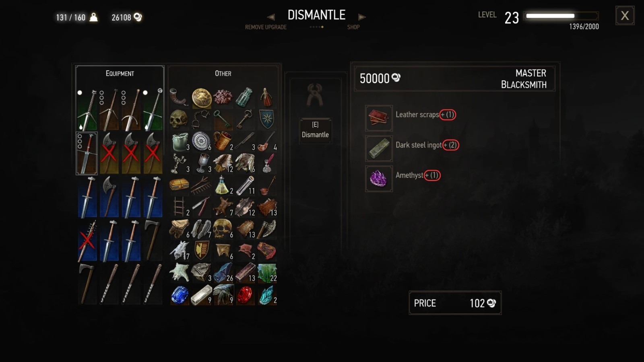Switch to Shop tab
This screenshot has height=362, width=644.
353,27
